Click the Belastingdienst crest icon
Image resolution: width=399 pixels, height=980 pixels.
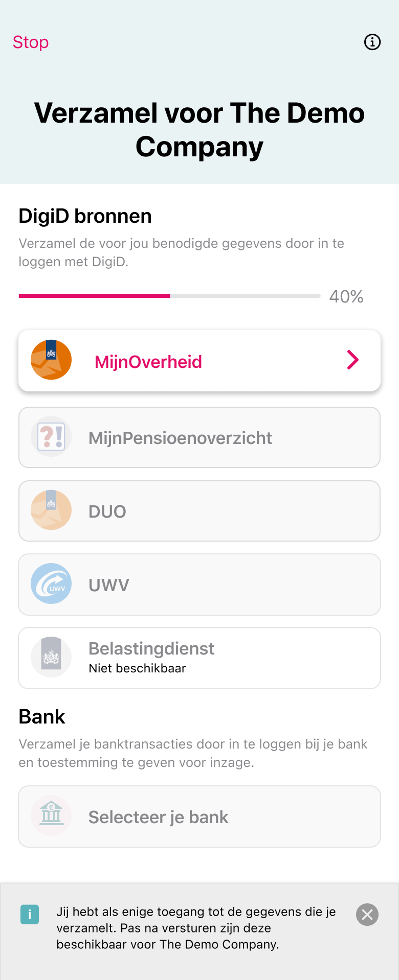coord(51,658)
